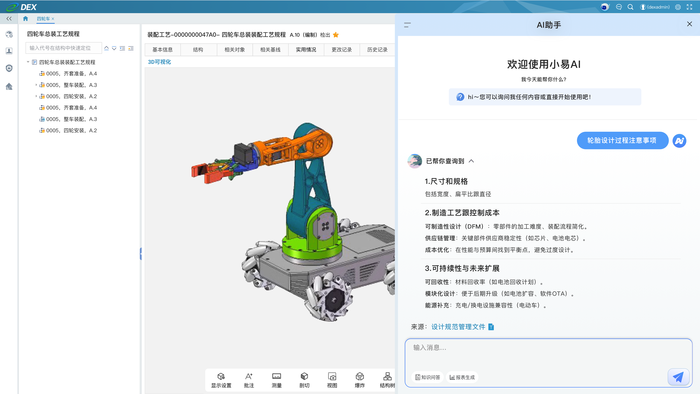Collapse the left sidebar with double-arrow icon

pyautogui.click(x=9, y=19)
